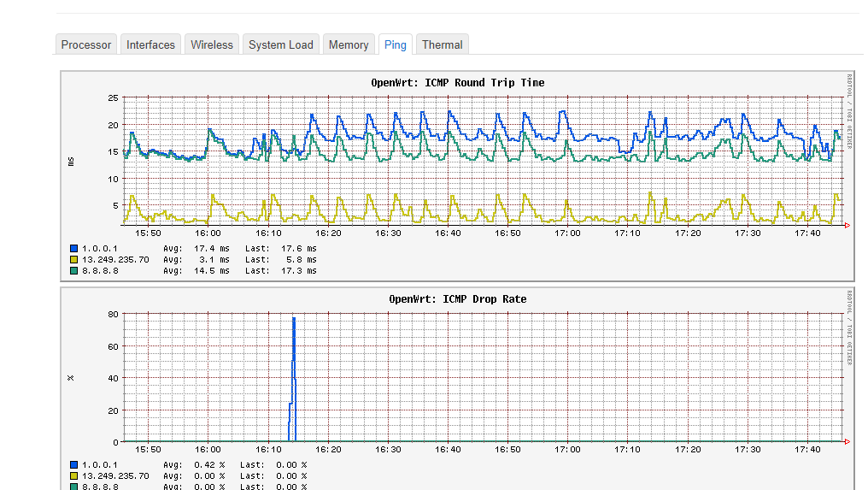Viewport: 868px width, 490px height.
Task: Open the Memory tab
Action: pos(349,44)
